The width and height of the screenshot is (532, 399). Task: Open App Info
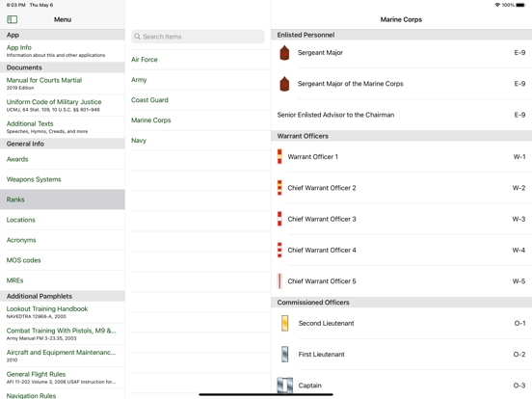tap(63, 51)
